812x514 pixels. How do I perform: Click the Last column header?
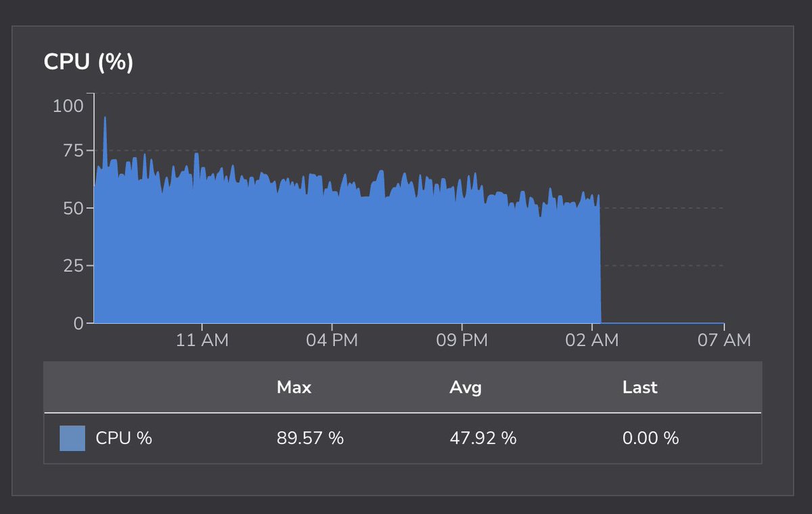pos(640,387)
